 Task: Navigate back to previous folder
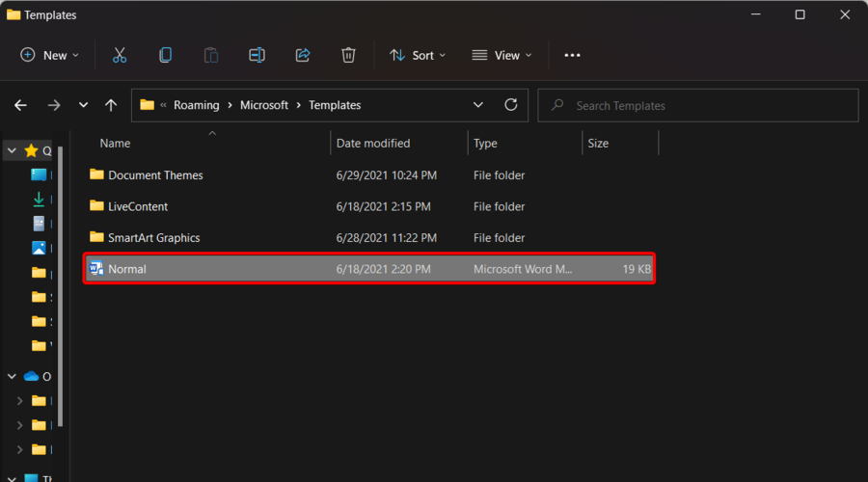pyautogui.click(x=21, y=105)
